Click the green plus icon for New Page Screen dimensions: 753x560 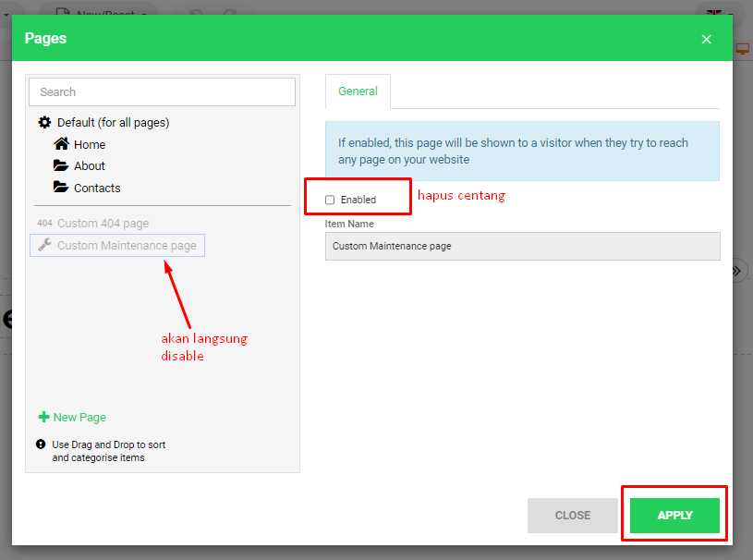(43, 417)
